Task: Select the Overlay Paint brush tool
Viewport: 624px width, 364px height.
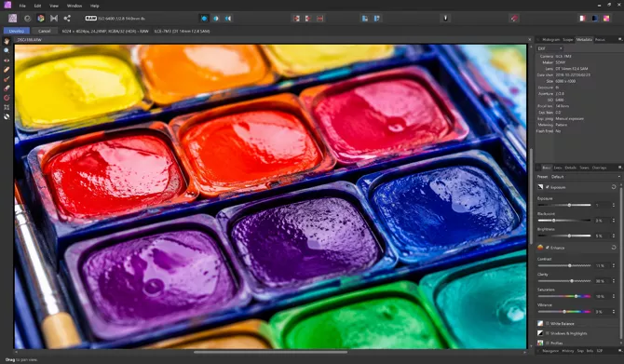Action: [x=7, y=79]
